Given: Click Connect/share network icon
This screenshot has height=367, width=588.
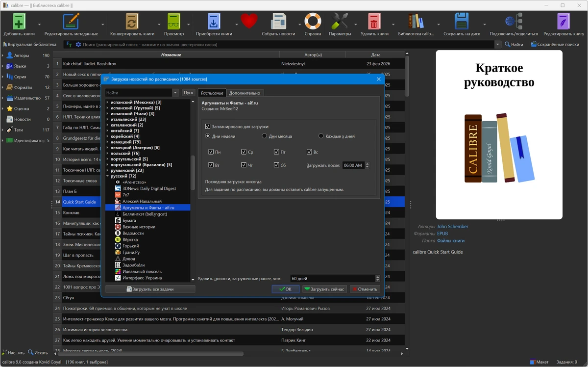Looking at the screenshot, I should tap(514, 22).
